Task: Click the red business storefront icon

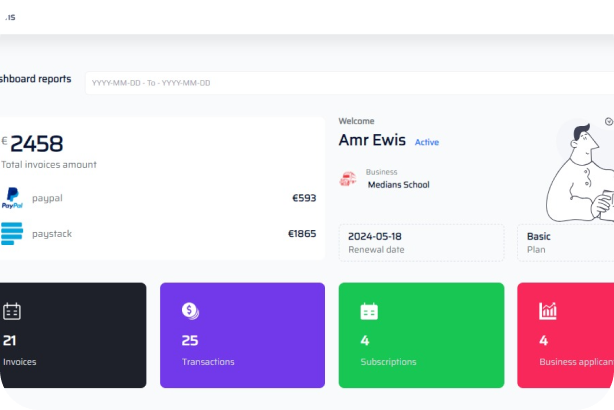Action: tap(348, 179)
